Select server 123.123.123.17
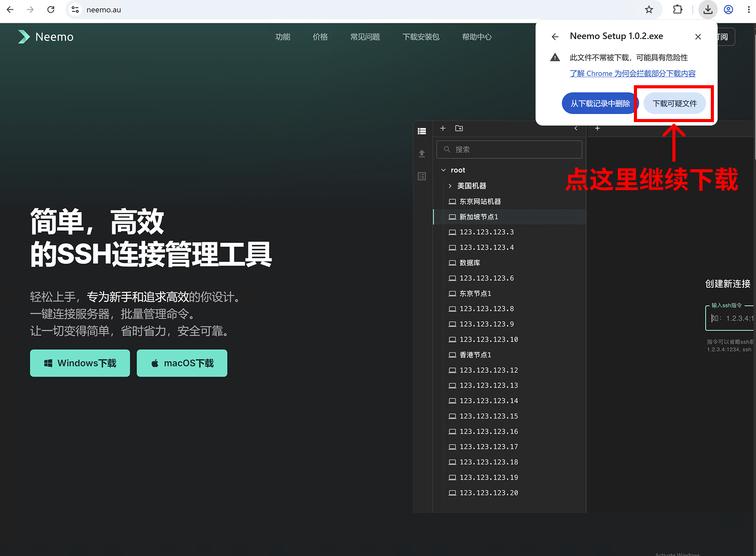The height and width of the screenshot is (556, 756). 510,447
